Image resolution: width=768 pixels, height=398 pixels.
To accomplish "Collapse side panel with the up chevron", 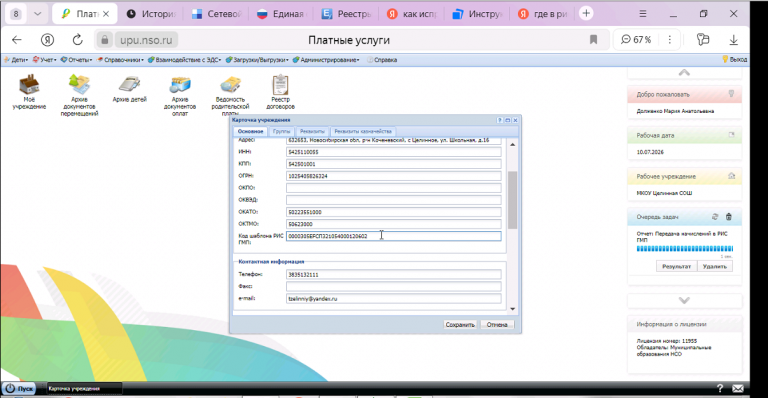I will tap(684, 73).
